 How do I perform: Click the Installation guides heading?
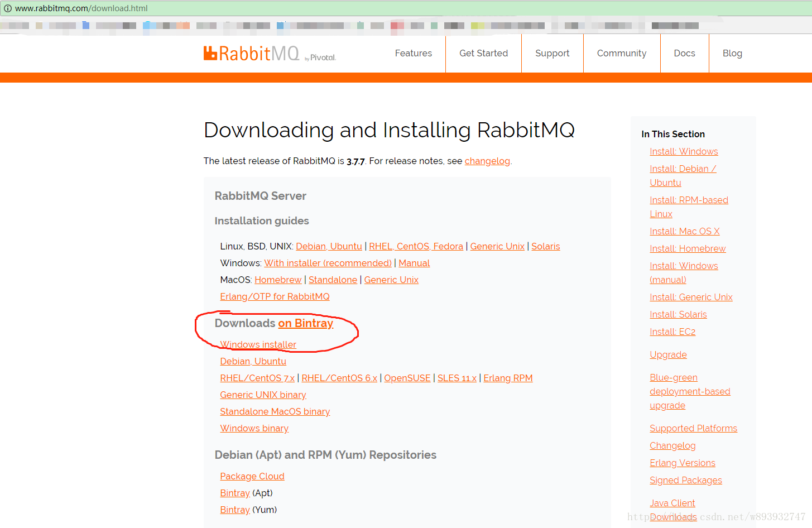(x=262, y=220)
